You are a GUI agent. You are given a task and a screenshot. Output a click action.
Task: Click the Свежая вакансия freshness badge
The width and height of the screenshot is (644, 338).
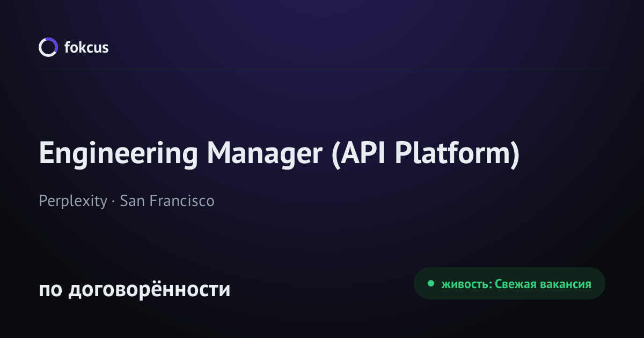click(x=509, y=283)
